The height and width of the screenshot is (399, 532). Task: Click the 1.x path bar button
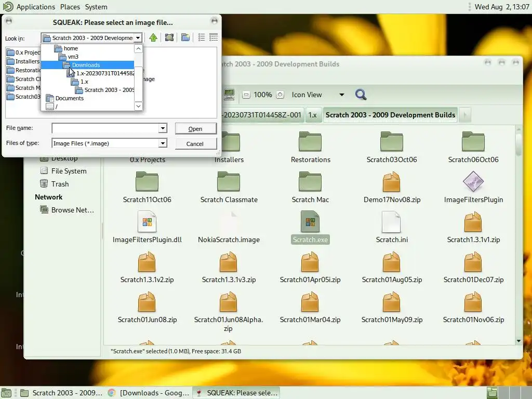tap(313, 115)
